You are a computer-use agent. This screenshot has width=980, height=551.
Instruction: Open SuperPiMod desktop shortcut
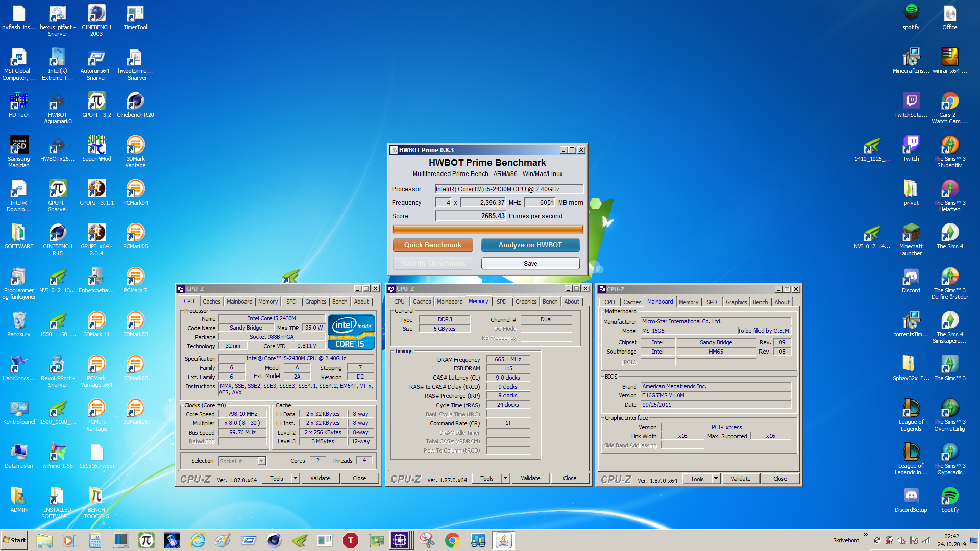96,149
